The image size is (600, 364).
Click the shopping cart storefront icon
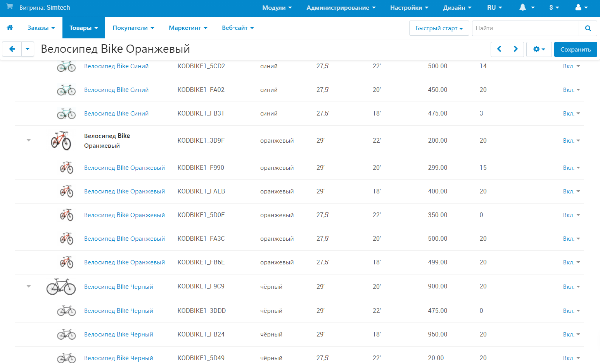[x=9, y=7]
